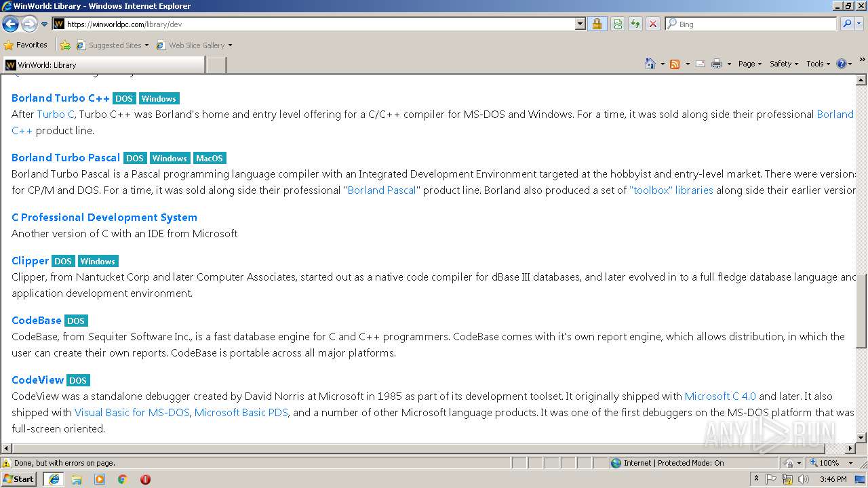Open C Professional Development System link

pos(104,217)
